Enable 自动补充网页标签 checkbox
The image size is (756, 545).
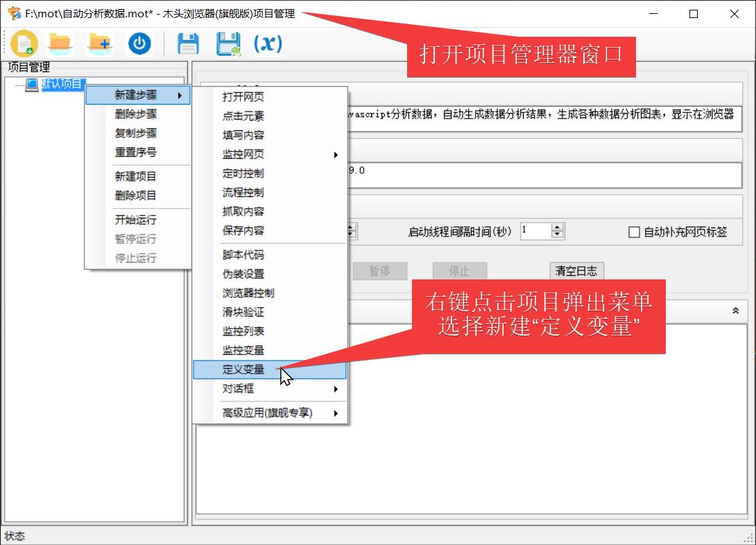(x=634, y=232)
